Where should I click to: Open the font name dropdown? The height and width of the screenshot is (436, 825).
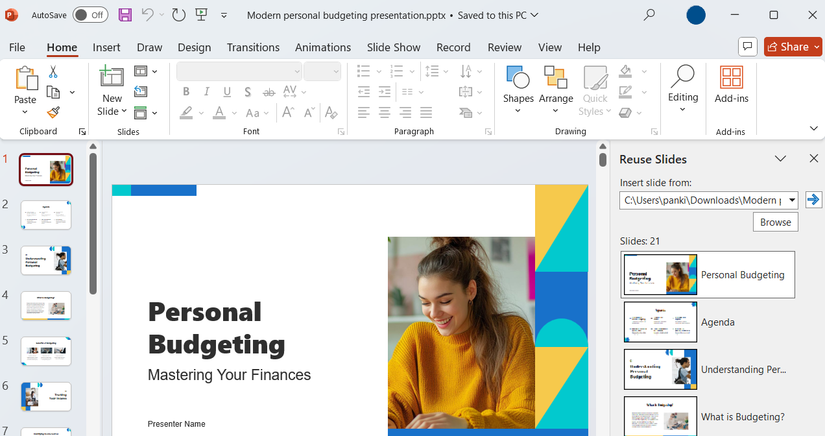pos(297,72)
